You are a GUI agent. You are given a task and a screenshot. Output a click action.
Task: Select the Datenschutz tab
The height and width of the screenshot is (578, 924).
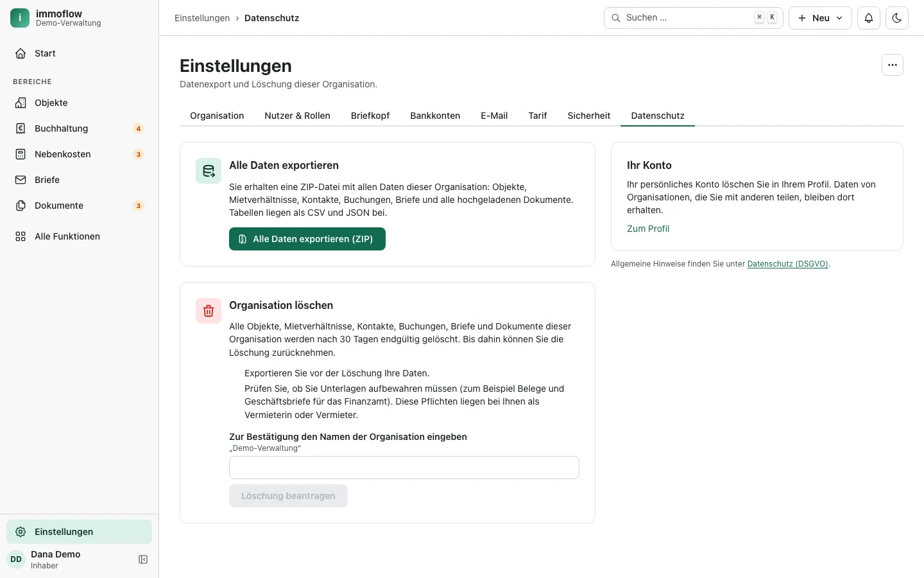click(658, 116)
